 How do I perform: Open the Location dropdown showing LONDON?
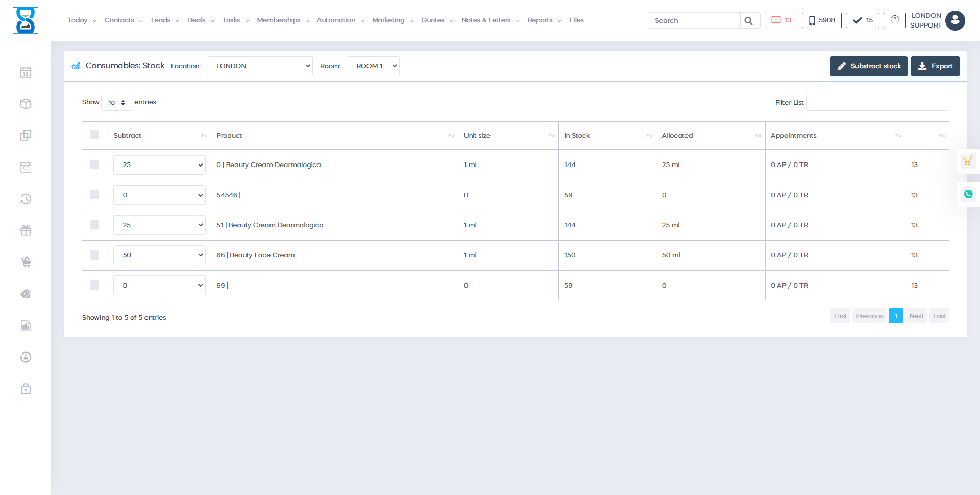[x=259, y=66]
